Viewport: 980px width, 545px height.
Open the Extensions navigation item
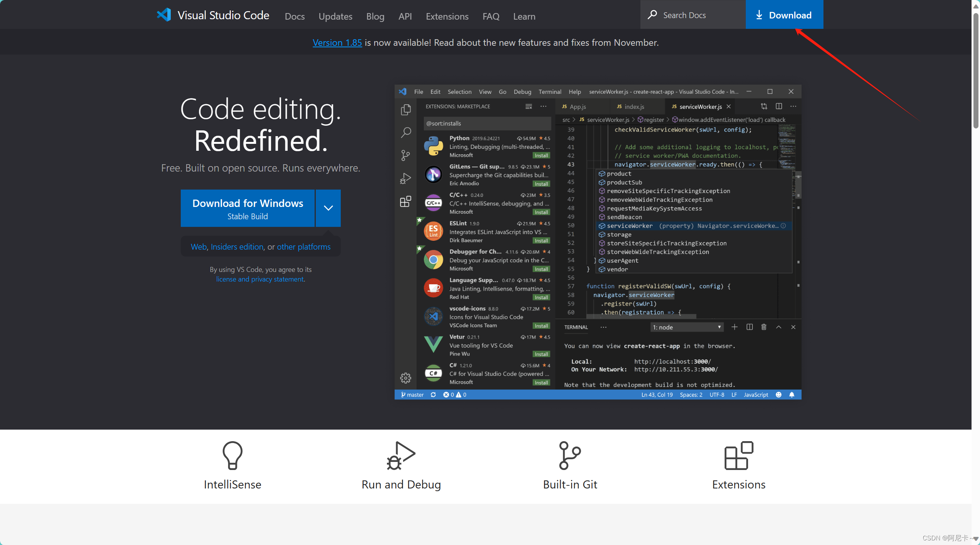pos(447,16)
